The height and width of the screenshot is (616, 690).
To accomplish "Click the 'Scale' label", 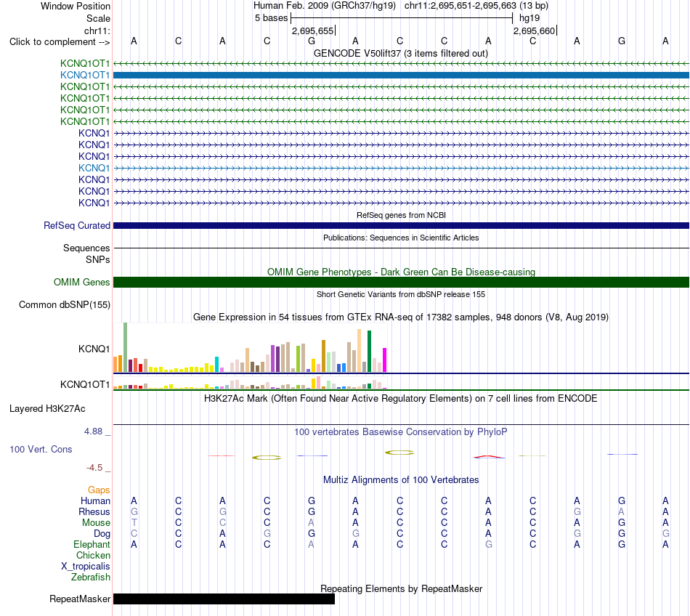I will [98, 18].
